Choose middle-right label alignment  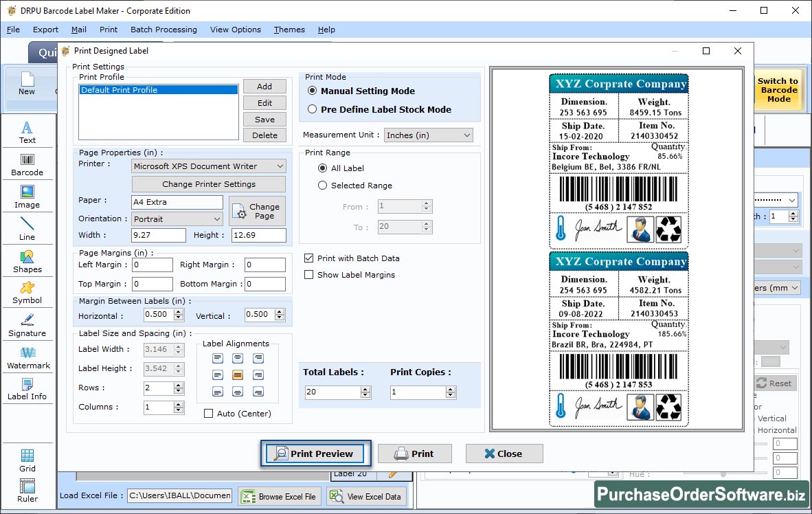(x=258, y=375)
